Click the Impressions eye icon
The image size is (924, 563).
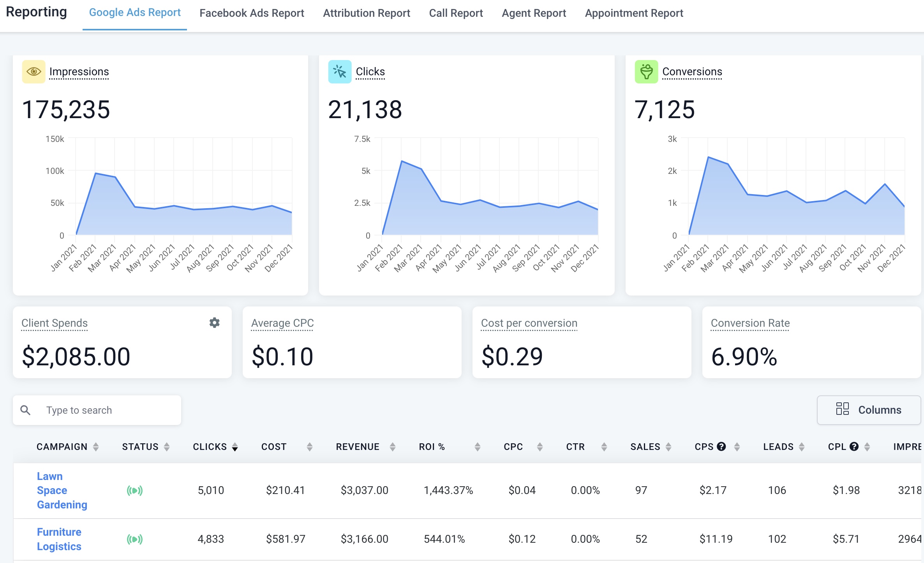[x=34, y=72]
